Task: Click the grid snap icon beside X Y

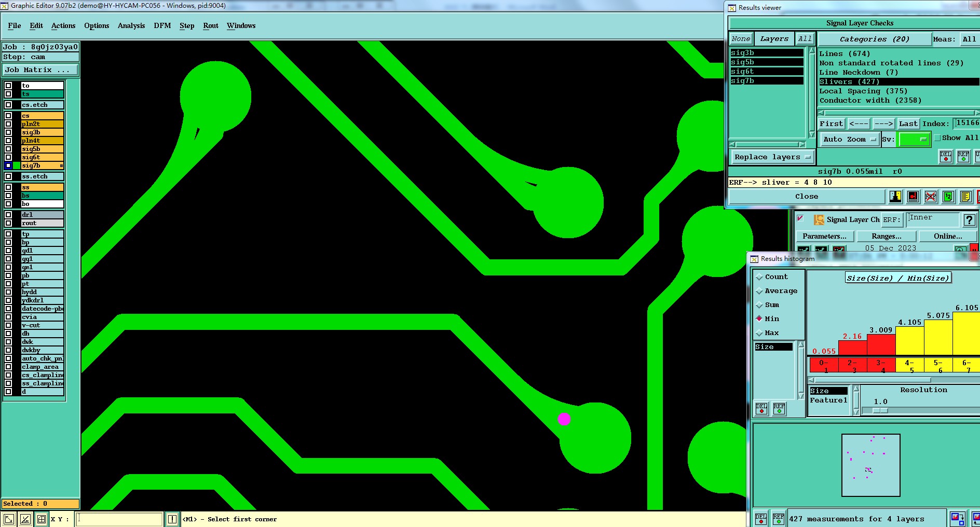Action: (x=41, y=519)
